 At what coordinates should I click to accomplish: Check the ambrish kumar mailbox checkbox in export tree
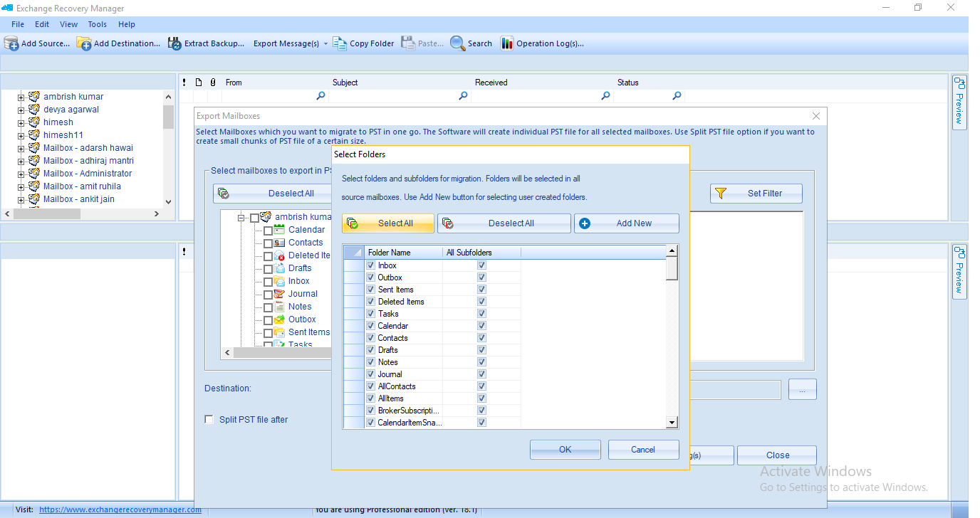(x=255, y=218)
